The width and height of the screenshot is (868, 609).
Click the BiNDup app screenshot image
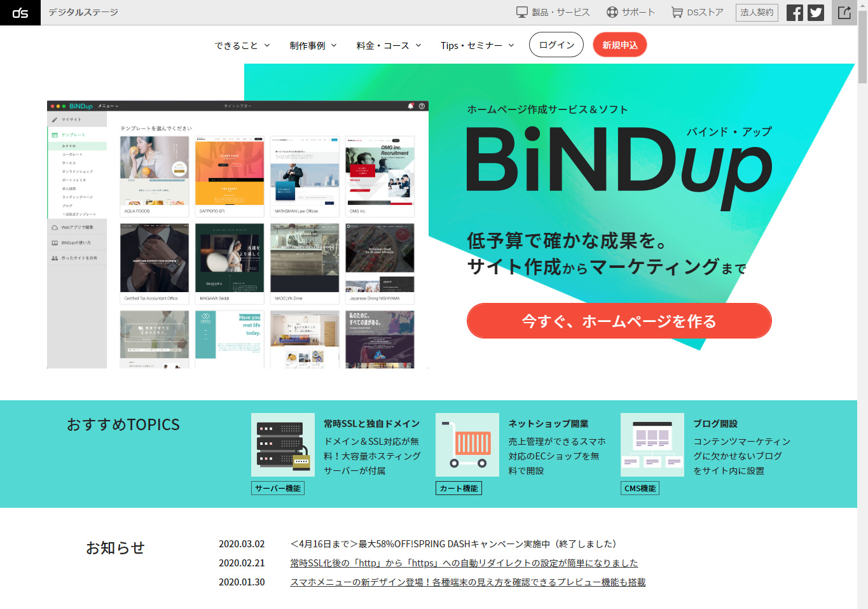[238, 234]
